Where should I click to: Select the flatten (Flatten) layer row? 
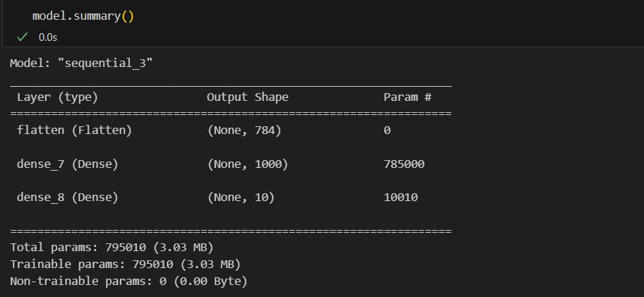point(231,131)
